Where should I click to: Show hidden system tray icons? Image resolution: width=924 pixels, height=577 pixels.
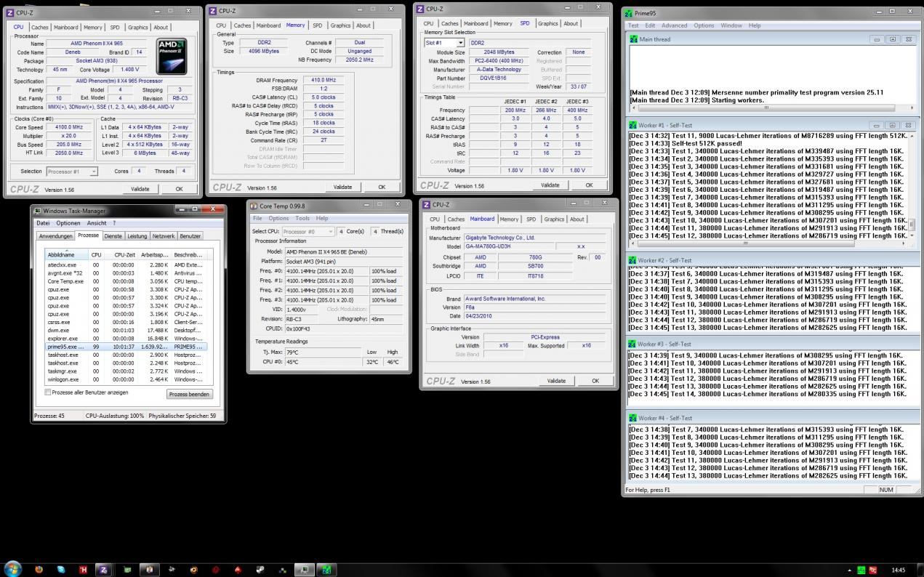[x=850, y=570]
